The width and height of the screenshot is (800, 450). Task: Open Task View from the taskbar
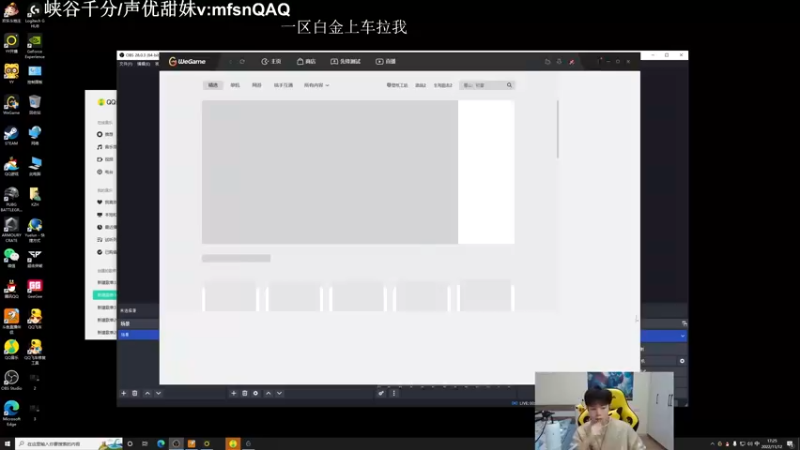145,444
